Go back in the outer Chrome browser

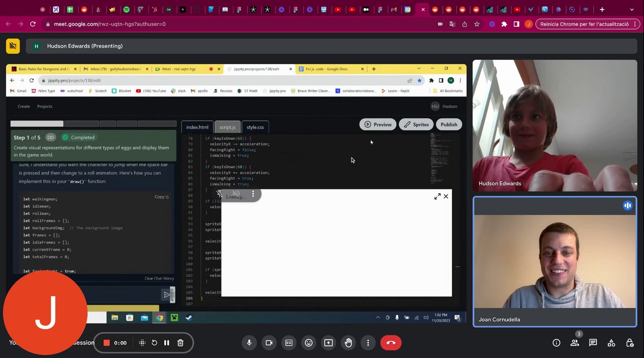pyautogui.click(x=8, y=24)
